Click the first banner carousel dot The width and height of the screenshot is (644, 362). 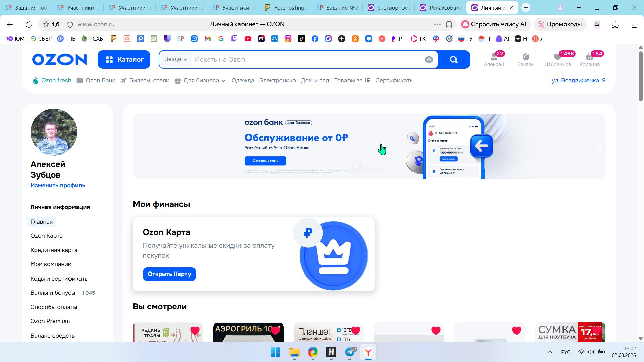point(357,167)
